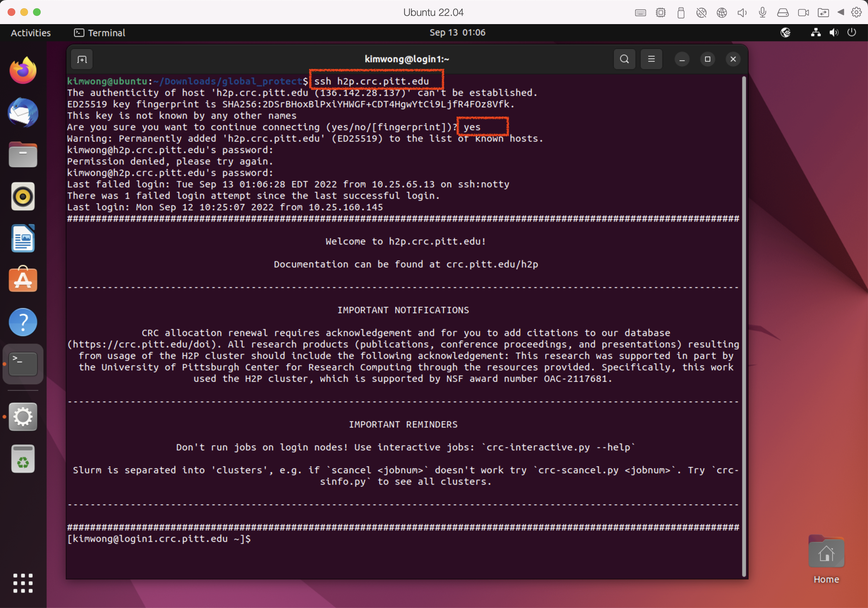
Task: Open Settings gear in the dock
Action: pos(23,417)
